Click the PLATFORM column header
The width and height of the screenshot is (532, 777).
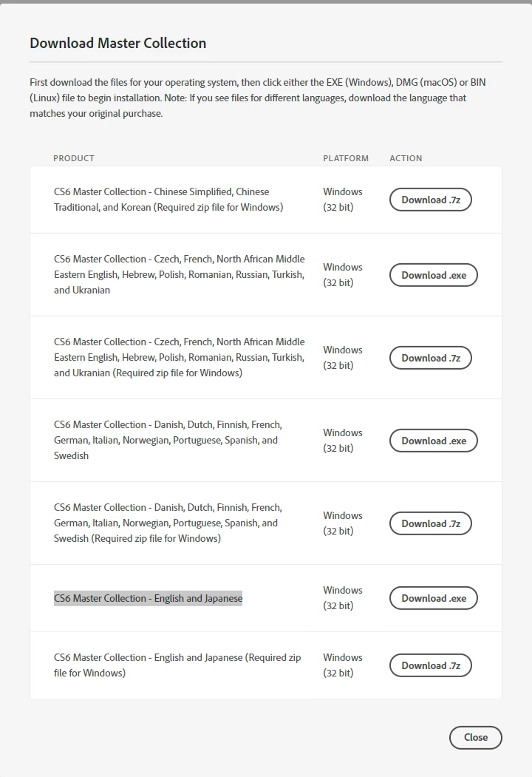point(346,157)
